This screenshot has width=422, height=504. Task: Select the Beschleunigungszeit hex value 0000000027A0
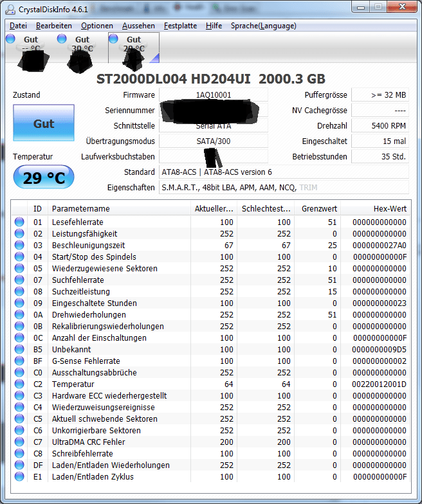380,246
